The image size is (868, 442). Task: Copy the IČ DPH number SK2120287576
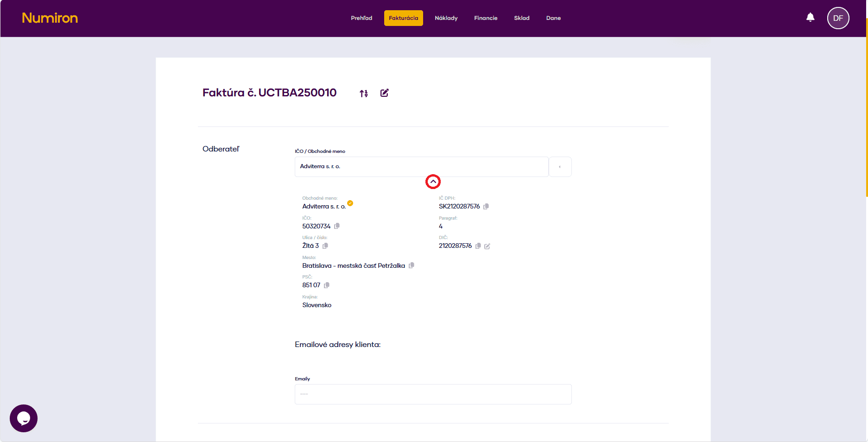[486, 207]
